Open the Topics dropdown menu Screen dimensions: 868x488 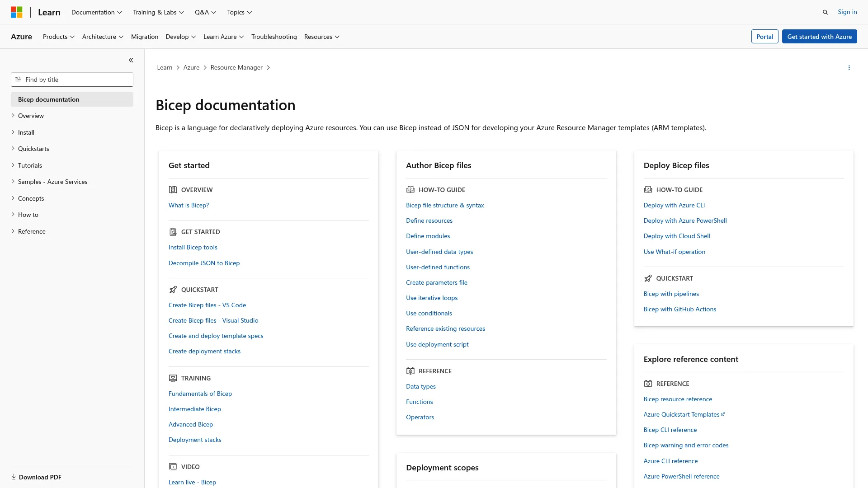pyautogui.click(x=240, y=12)
